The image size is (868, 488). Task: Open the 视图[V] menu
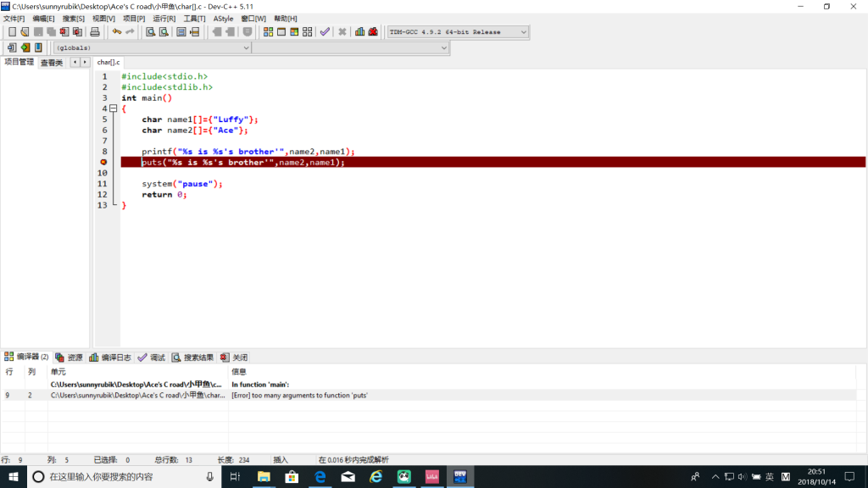(x=103, y=19)
